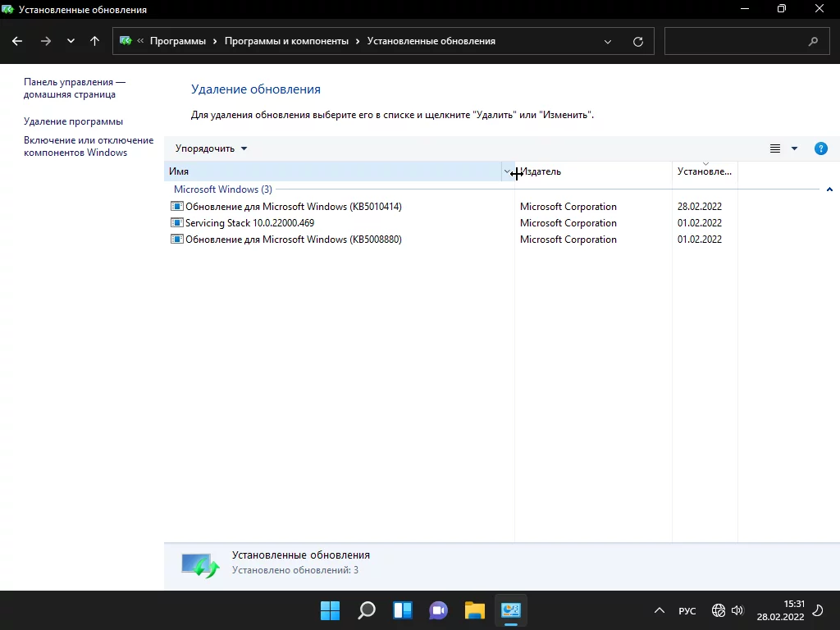
Task: Open the Widgets taskbar icon
Action: (x=402, y=610)
